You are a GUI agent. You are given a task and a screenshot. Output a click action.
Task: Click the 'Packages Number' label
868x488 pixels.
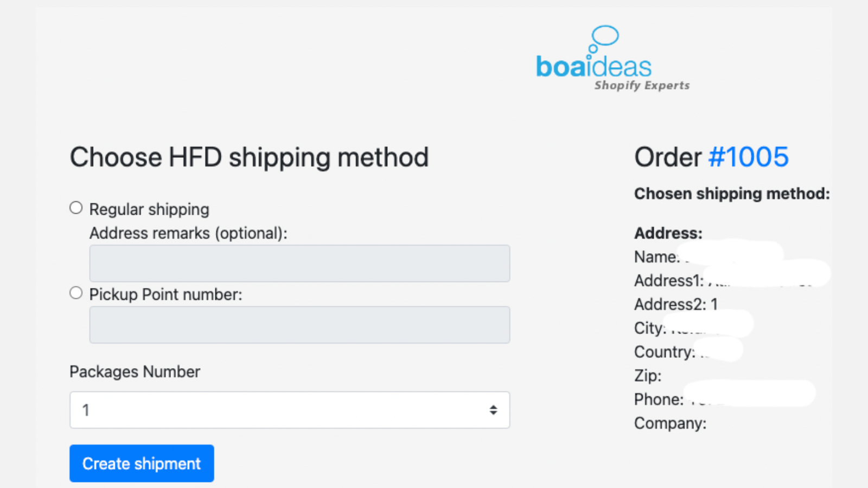pyautogui.click(x=135, y=372)
